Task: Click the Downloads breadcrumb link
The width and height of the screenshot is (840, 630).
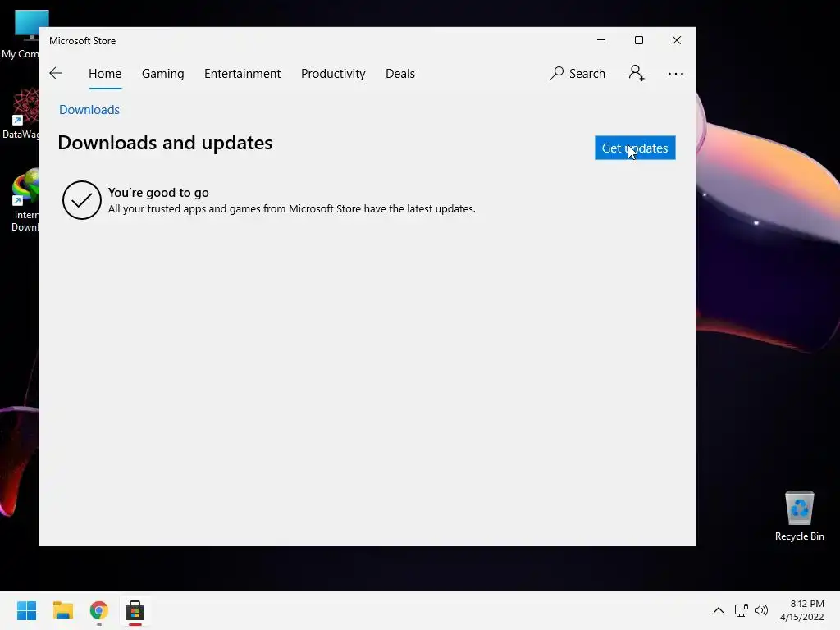Action: point(89,110)
